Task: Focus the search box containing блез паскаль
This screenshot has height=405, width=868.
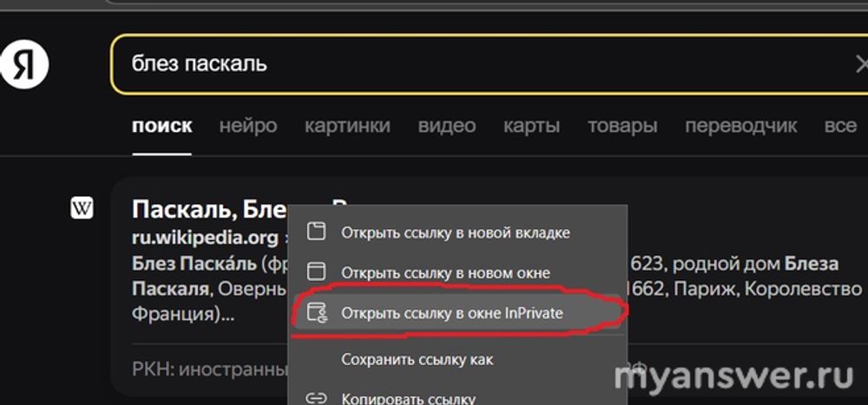Action: click(x=477, y=64)
